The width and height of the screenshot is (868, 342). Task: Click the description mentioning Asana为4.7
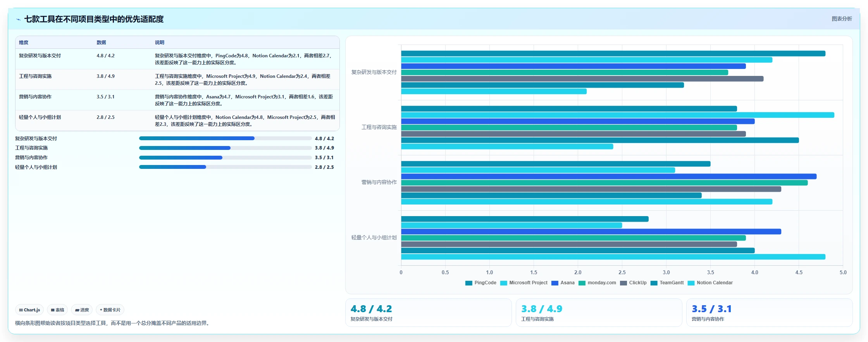pyautogui.click(x=244, y=100)
